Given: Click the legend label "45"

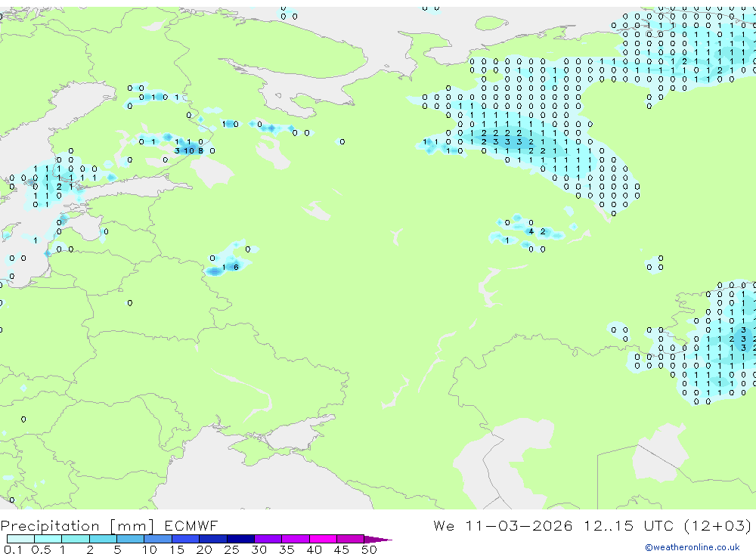Looking at the screenshot, I should click(x=342, y=549).
